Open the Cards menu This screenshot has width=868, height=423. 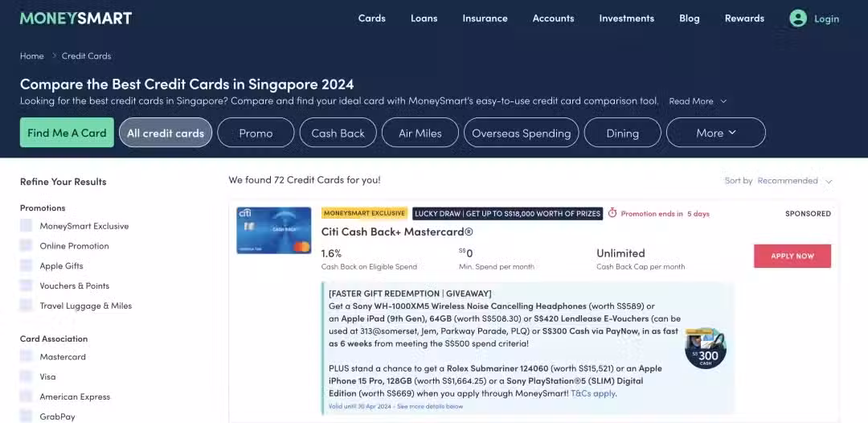[x=371, y=18]
